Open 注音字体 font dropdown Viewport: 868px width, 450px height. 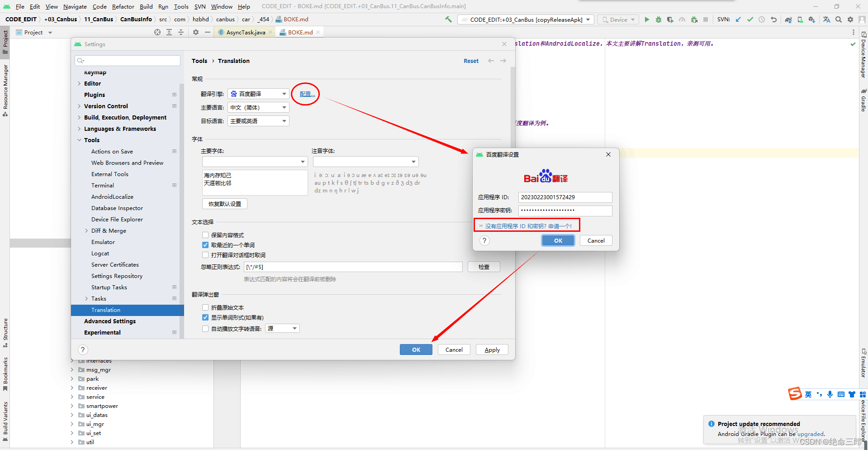coord(365,162)
